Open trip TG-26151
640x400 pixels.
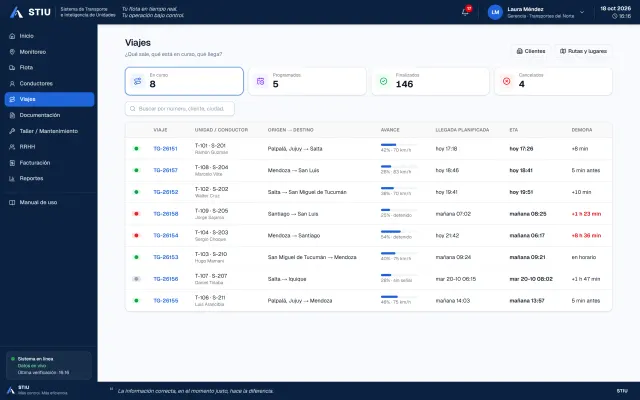coord(165,149)
